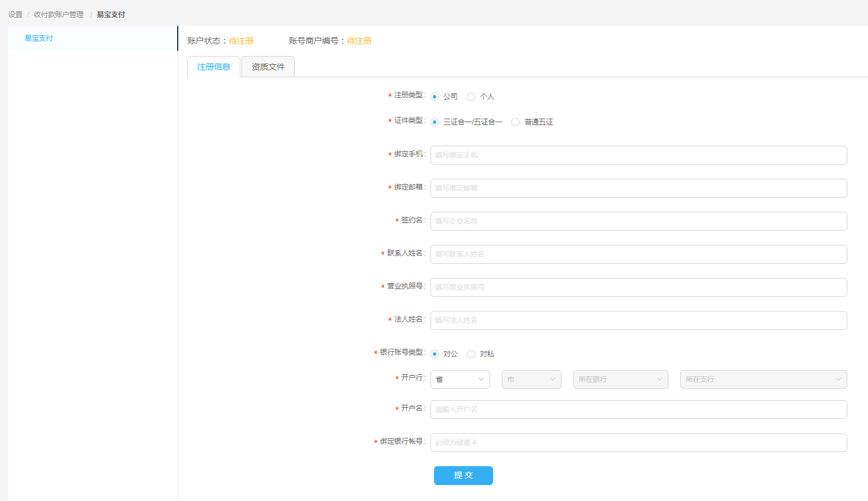The width and height of the screenshot is (868, 501).
Task: Open the 市 city dropdown
Action: [531, 379]
